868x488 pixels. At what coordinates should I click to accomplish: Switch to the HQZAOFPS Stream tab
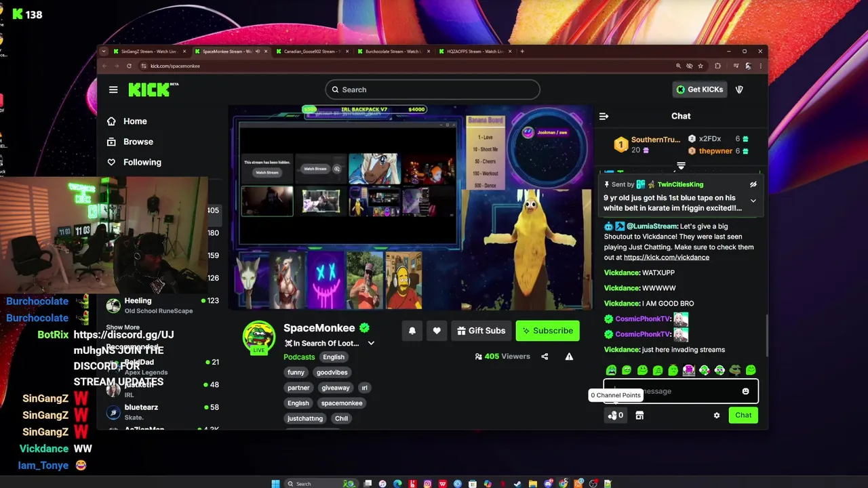click(x=475, y=52)
